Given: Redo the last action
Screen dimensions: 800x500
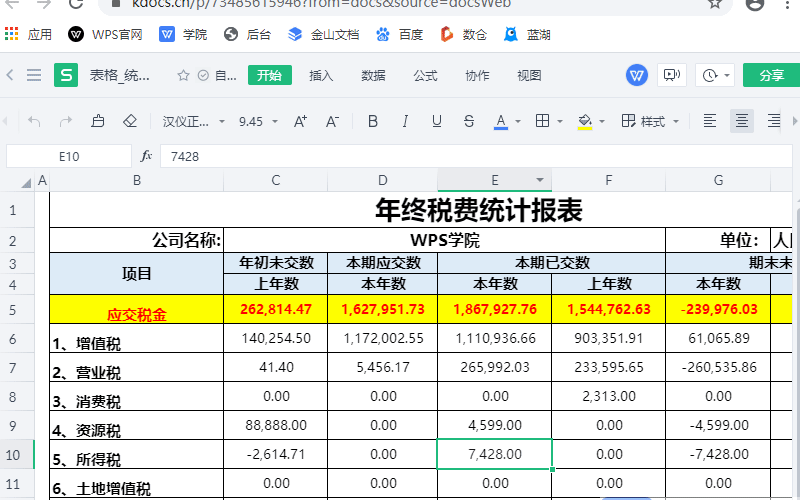Looking at the screenshot, I should click(66, 121).
